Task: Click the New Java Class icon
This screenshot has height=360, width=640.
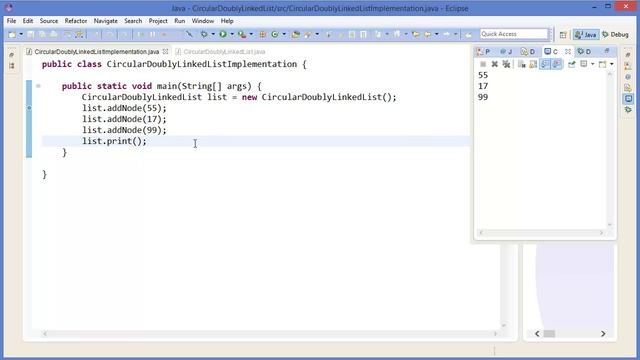Action: 275,35
